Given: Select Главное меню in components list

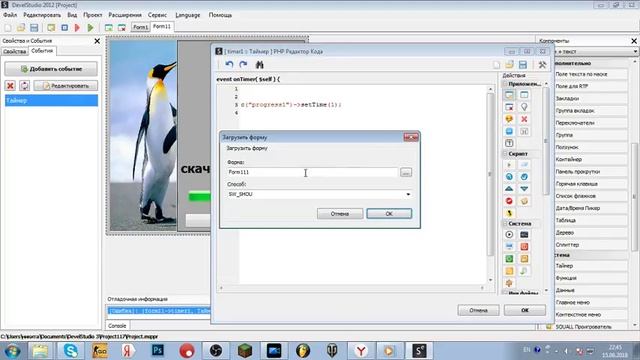Looking at the screenshot, I should [591, 302].
